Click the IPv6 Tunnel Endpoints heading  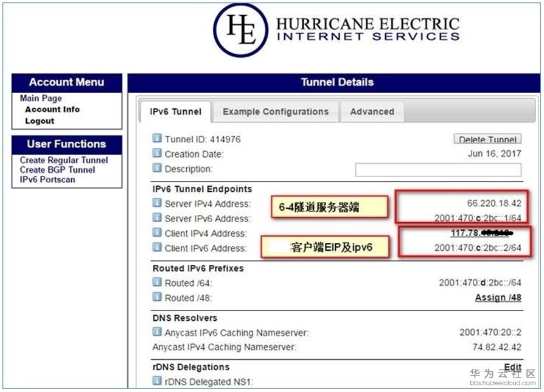point(202,189)
